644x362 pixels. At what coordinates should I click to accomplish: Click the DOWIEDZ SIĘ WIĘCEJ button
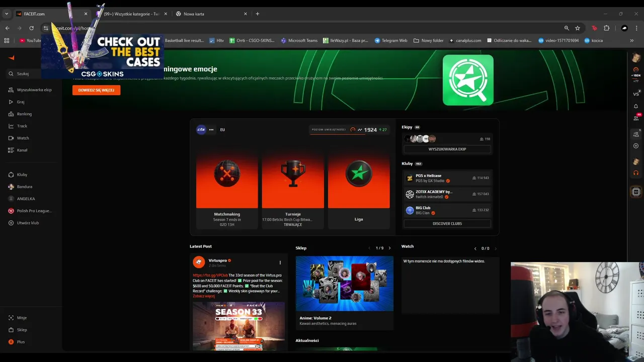coord(96,90)
